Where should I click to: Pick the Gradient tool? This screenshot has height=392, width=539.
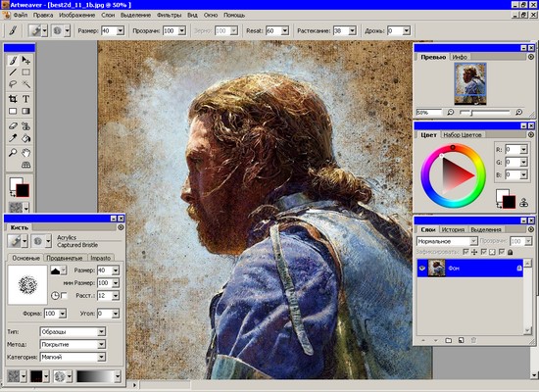tap(25, 111)
